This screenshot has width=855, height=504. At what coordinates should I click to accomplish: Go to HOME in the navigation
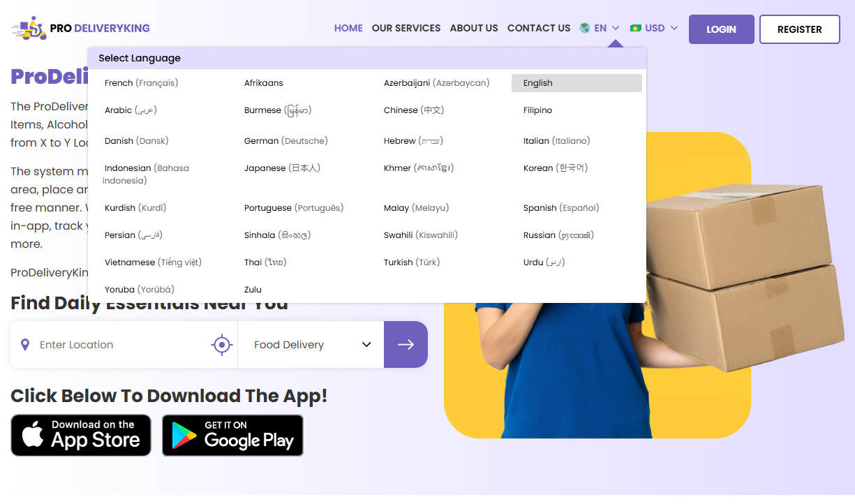tap(348, 28)
